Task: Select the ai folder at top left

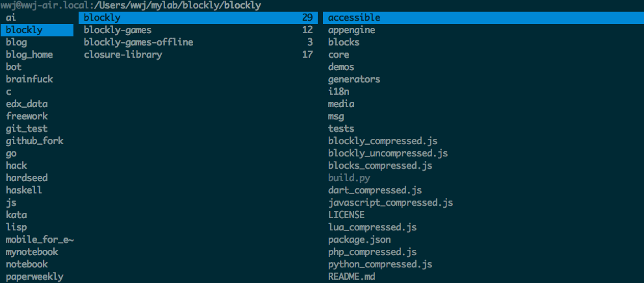Action: click(x=11, y=18)
